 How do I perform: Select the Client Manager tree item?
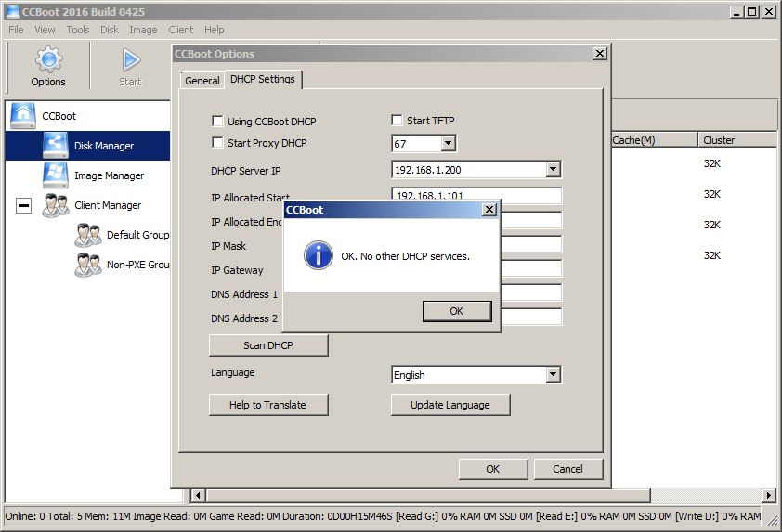pos(108,205)
